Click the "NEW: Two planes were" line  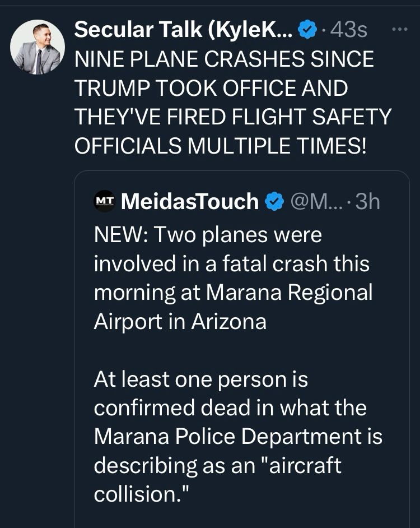tap(208, 234)
